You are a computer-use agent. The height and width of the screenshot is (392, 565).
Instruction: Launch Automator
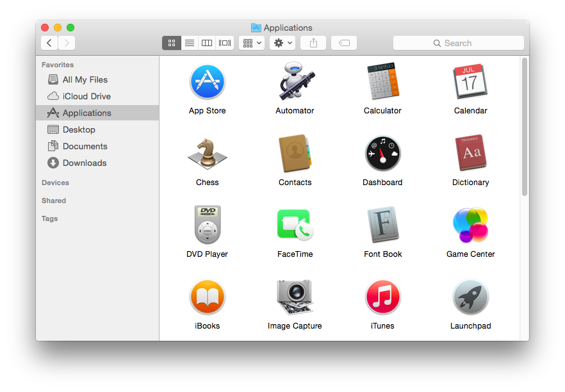[x=295, y=81]
